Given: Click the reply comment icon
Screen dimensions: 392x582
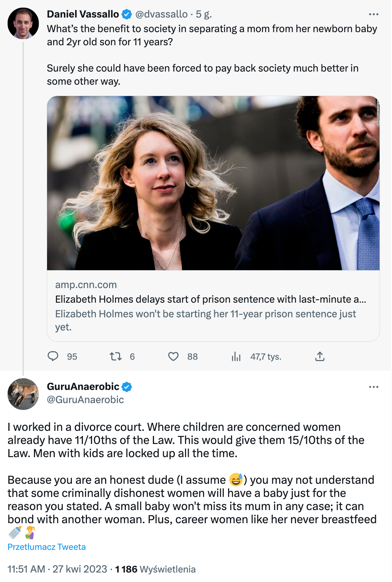Looking at the screenshot, I should [x=53, y=356].
